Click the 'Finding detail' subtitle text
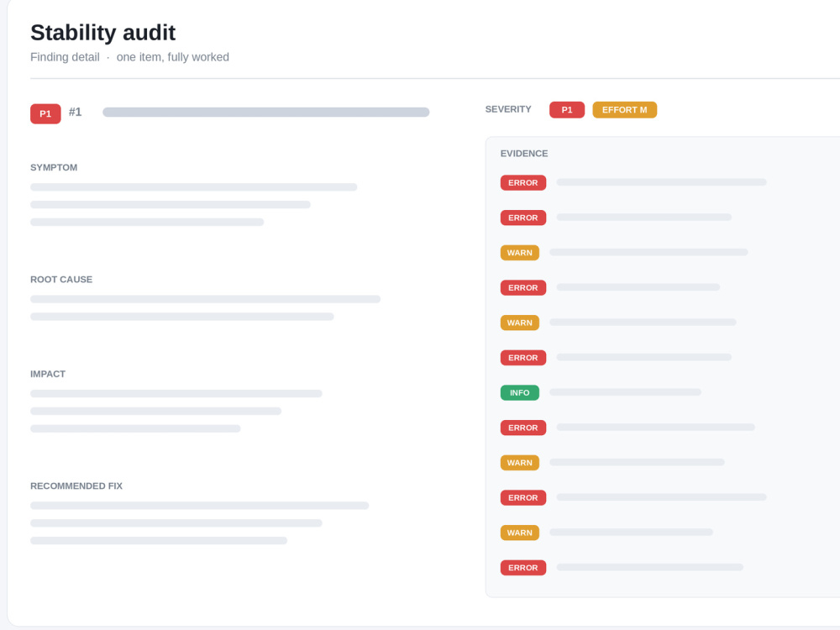 [65, 57]
